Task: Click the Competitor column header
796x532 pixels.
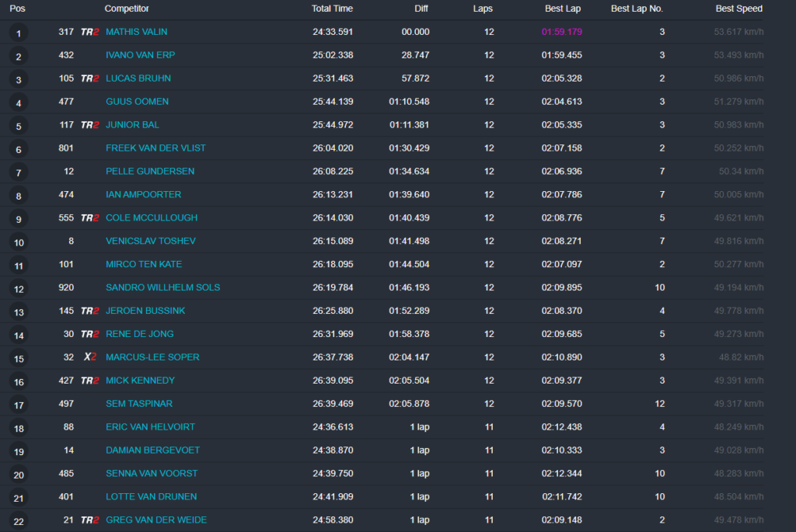Action: point(127,9)
